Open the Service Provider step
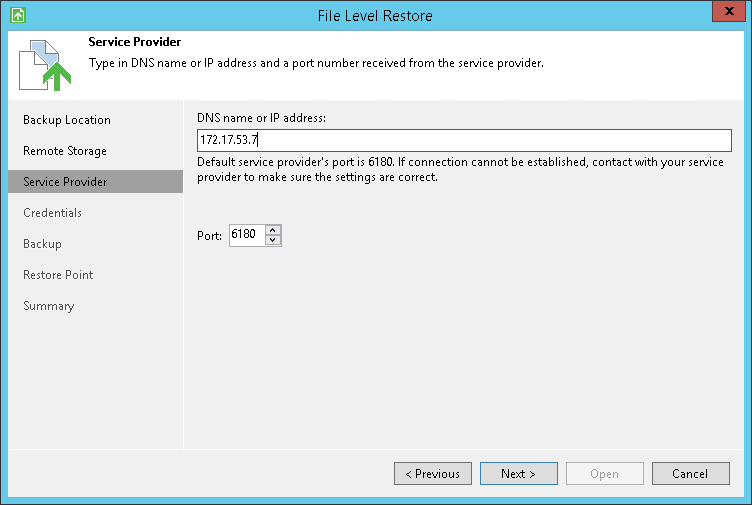752x505 pixels. (x=65, y=182)
